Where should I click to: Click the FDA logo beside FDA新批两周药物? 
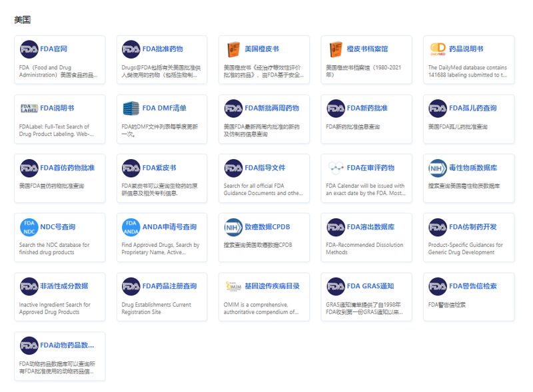coord(233,108)
